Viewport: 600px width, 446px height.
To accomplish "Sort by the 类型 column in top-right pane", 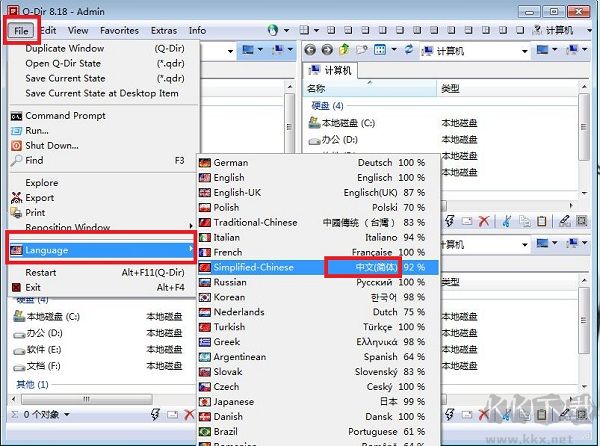I will (x=507, y=88).
